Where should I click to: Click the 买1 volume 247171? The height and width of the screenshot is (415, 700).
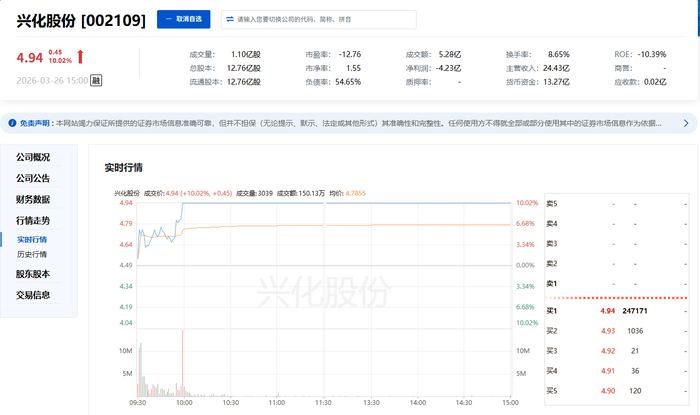tap(635, 311)
